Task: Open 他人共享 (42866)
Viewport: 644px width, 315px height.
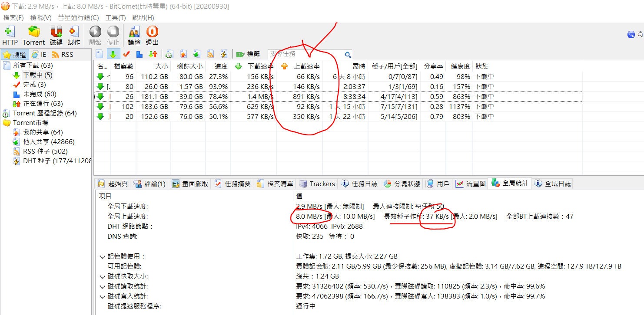Action: click(x=49, y=142)
